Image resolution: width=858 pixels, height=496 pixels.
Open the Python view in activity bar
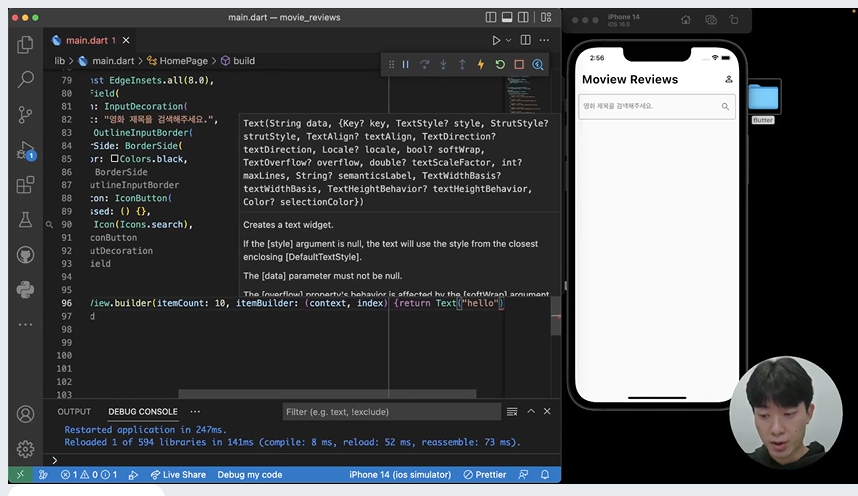click(25, 290)
